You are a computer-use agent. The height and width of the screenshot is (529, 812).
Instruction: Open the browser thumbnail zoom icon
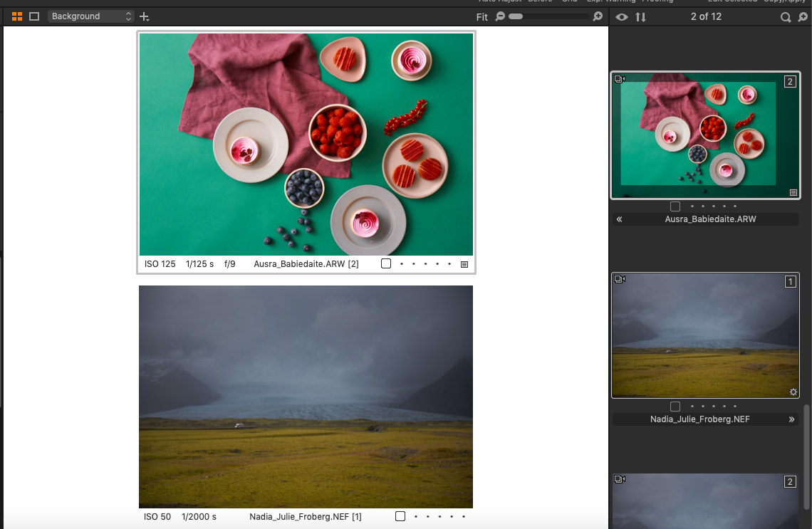803,17
